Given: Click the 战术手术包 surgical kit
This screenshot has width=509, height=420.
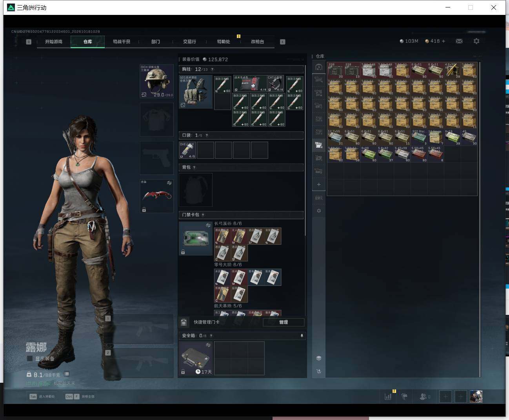Looking at the screenshot, I should click(251, 84).
